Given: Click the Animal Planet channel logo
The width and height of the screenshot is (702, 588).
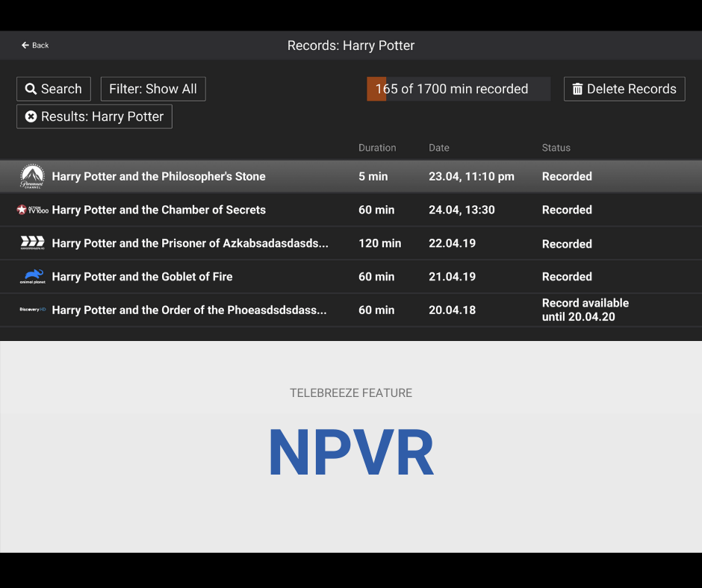Looking at the screenshot, I should click(32, 277).
